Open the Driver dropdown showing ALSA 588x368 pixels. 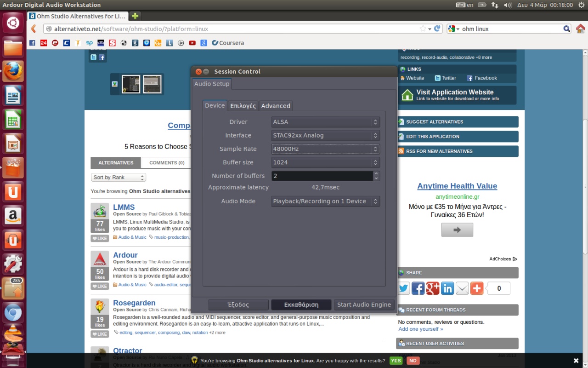pyautogui.click(x=325, y=122)
